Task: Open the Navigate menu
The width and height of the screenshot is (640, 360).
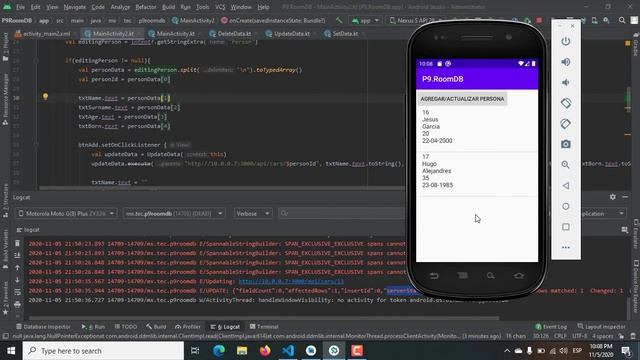Action: pos(75,7)
